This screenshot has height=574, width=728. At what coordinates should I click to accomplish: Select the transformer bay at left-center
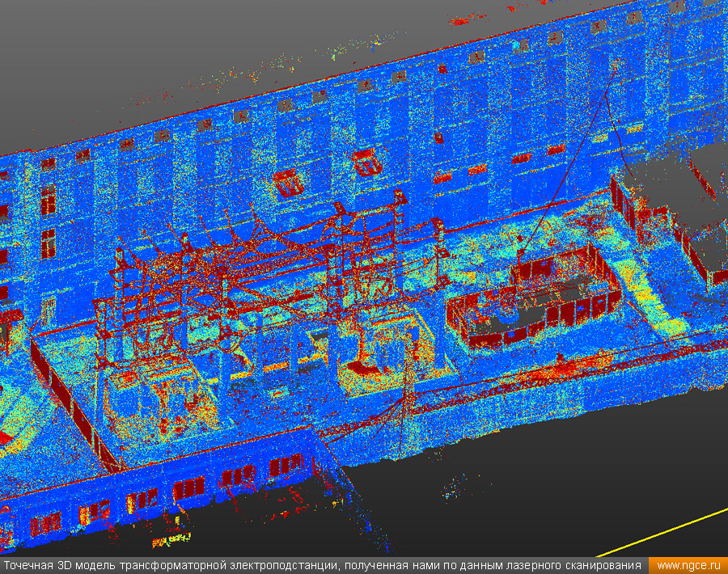point(154,388)
